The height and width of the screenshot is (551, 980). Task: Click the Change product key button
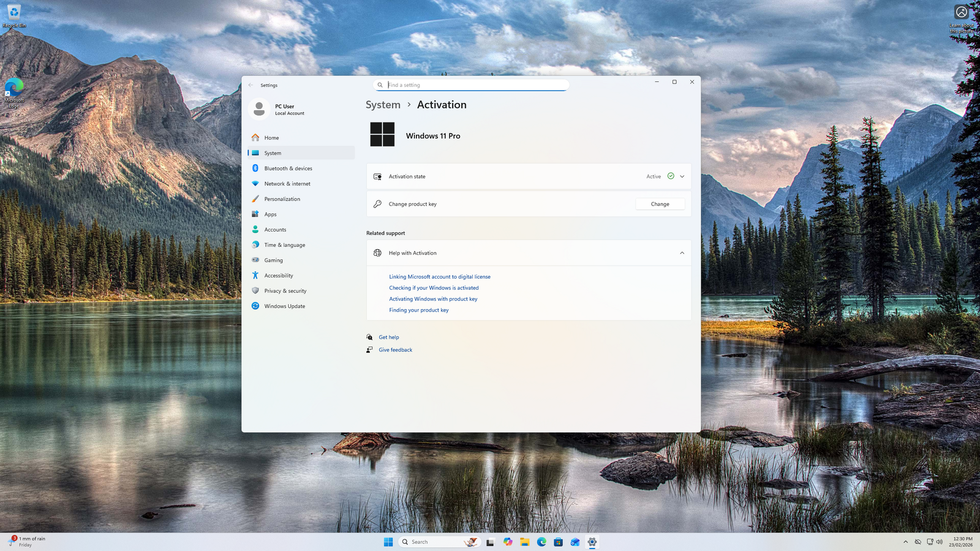tap(660, 204)
